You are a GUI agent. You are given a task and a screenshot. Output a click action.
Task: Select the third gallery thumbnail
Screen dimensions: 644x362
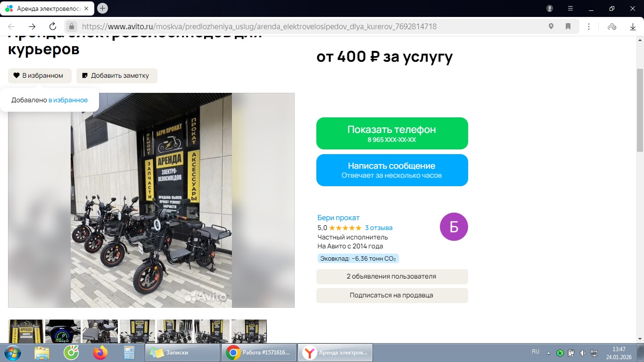(x=100, y=331)
